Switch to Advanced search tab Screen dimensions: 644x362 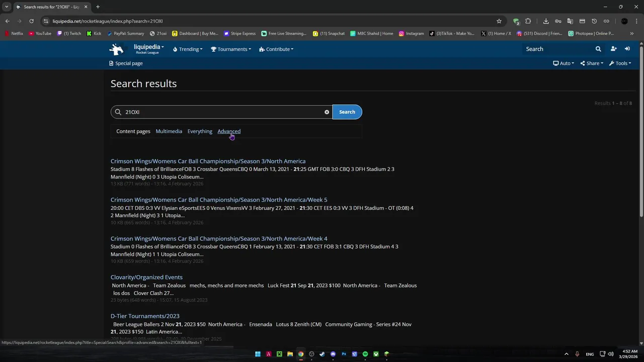coord(229,131)
